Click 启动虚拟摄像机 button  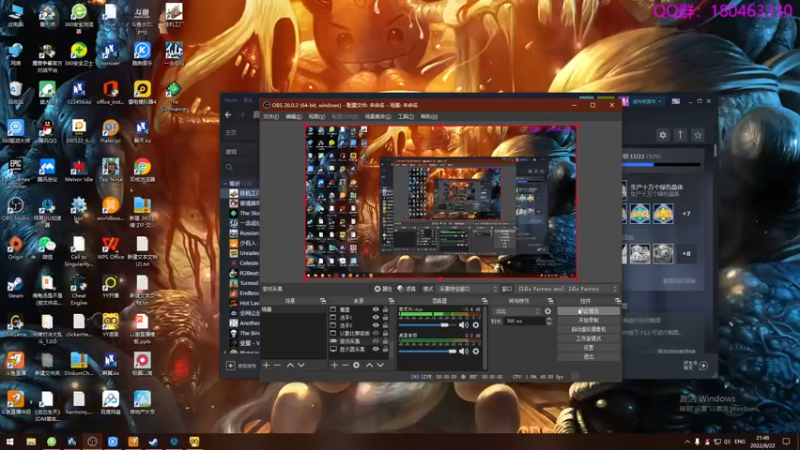point(588,330)
